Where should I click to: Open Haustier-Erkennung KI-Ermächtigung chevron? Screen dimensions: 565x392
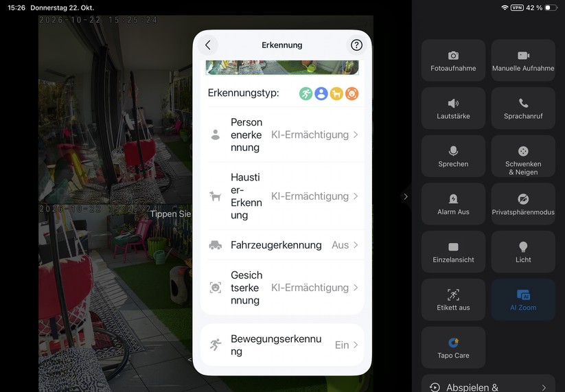356,196
